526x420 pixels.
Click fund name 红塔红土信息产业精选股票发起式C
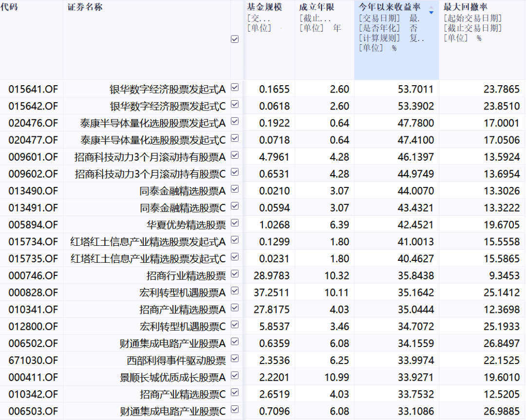pos(148,259)
